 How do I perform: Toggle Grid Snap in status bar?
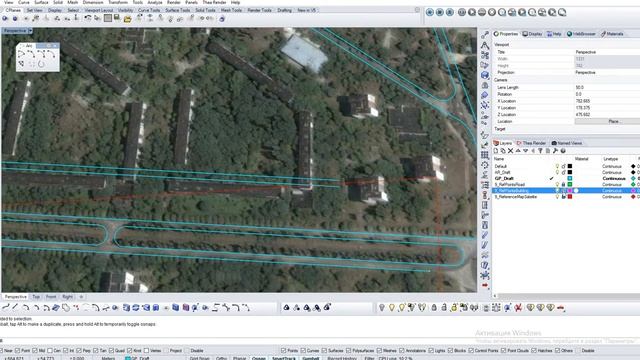pos(200,358)
